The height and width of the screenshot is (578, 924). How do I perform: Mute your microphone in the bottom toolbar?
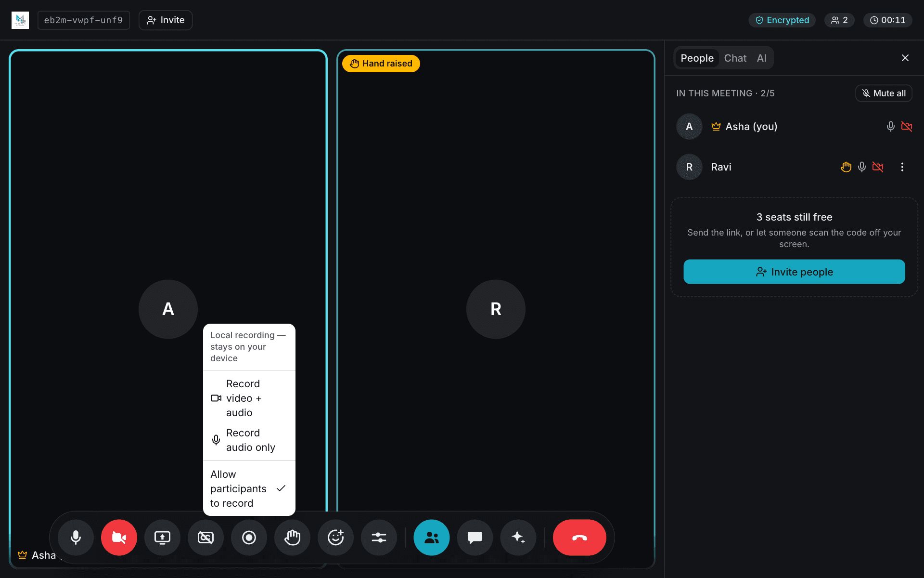tap(76, 538)
